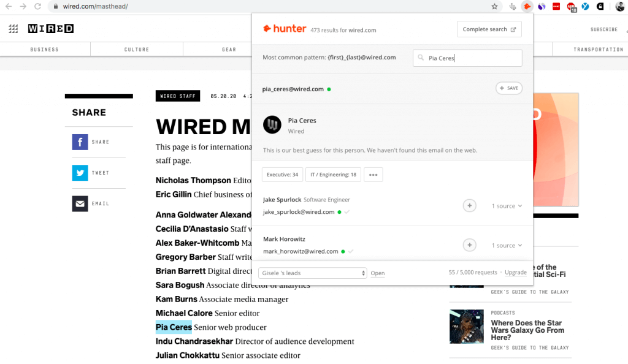The image size is (628, 364).
Task: Click the purple round extension icon
Action: click(x=542, y=6)
